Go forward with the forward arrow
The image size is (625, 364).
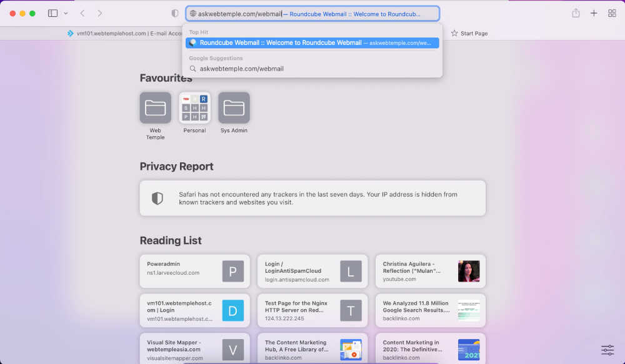point(99,13)
